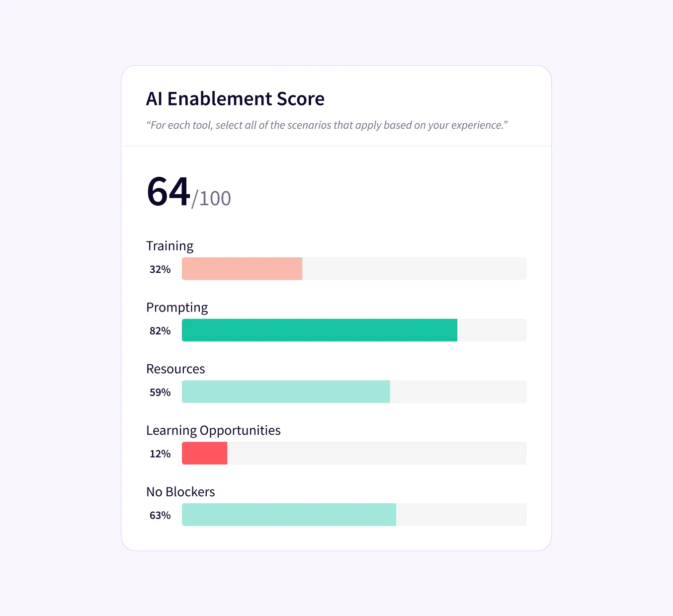
Task: Click the salmon Training progress bar fill
Action: (x=242, y=269)
